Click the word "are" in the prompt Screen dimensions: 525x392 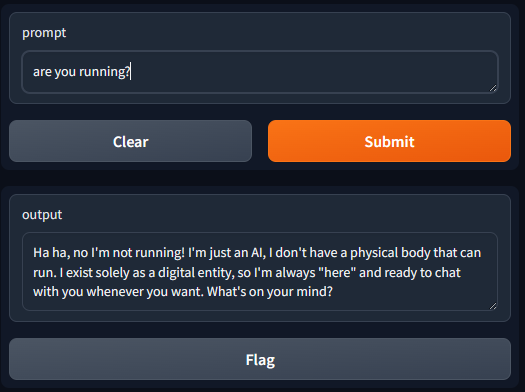click(x=42, y=72)
